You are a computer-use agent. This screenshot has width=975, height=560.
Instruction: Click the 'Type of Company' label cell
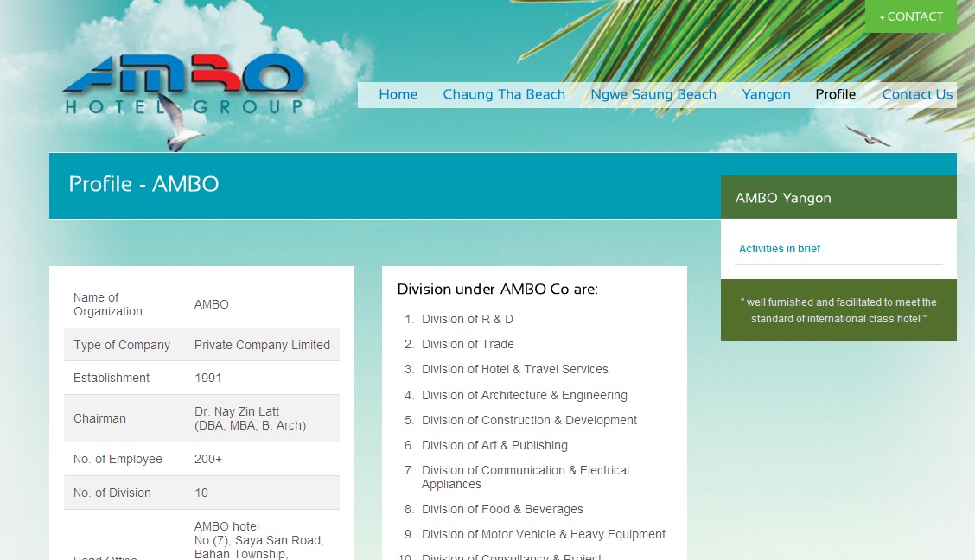(x=121, y=345)
